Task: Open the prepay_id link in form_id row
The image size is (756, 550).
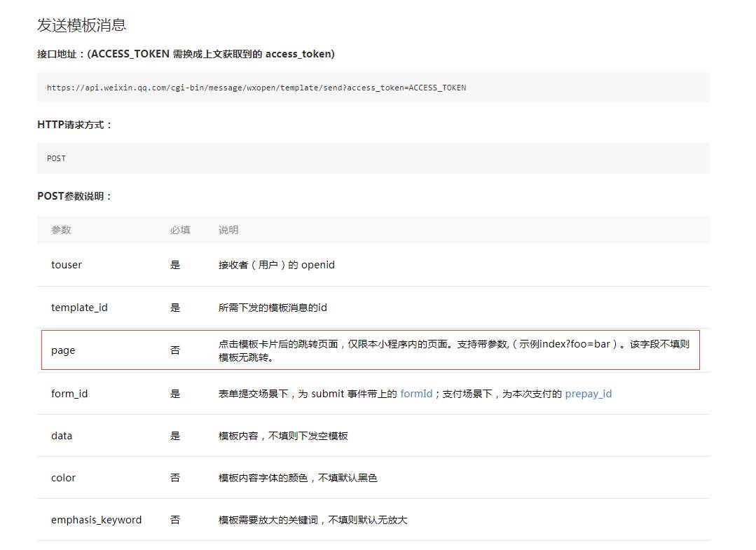Action: click(589, 394)
